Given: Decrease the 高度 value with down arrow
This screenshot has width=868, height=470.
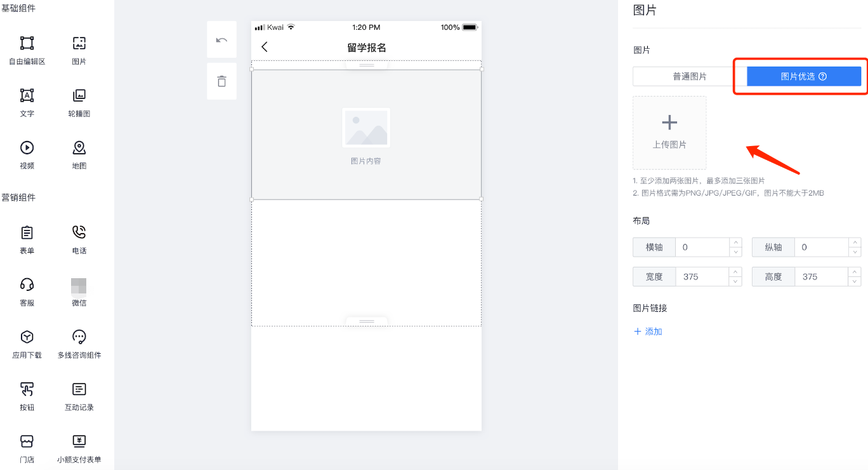Looking at the screenshot, I should pyautogui.click(x=855, y=281).
